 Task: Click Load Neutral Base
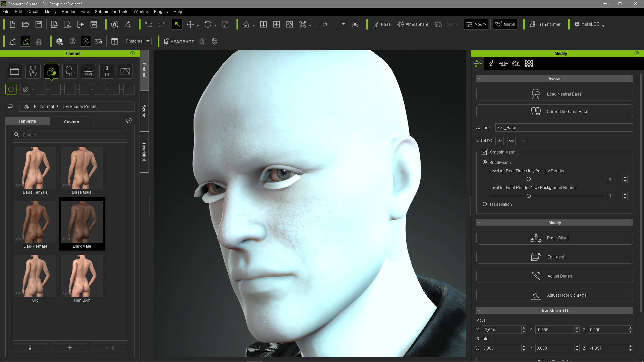pyautogui.click(x=554, y=94)
